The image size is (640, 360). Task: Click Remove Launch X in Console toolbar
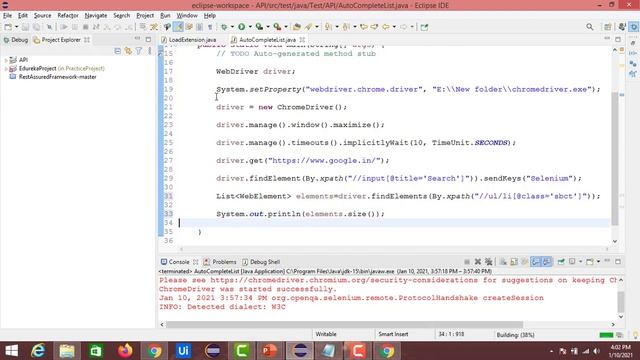point(478,262)
